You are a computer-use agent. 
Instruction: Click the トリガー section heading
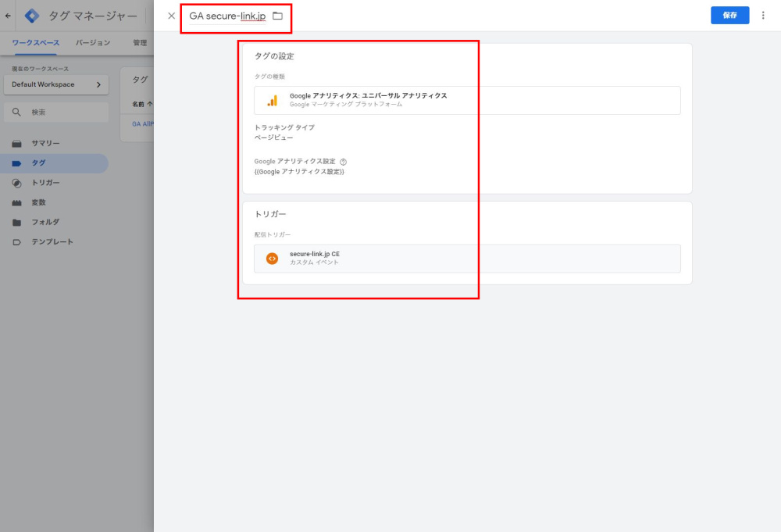click(270, 214)
